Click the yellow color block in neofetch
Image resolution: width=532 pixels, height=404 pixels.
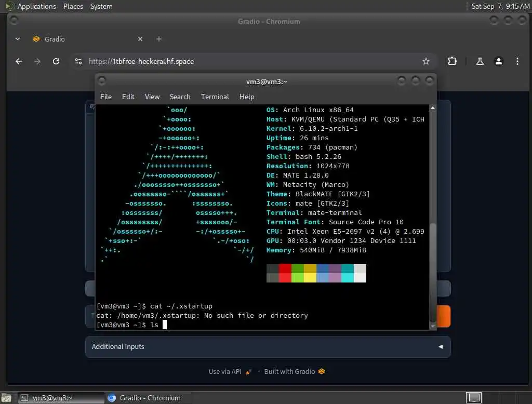310,273
